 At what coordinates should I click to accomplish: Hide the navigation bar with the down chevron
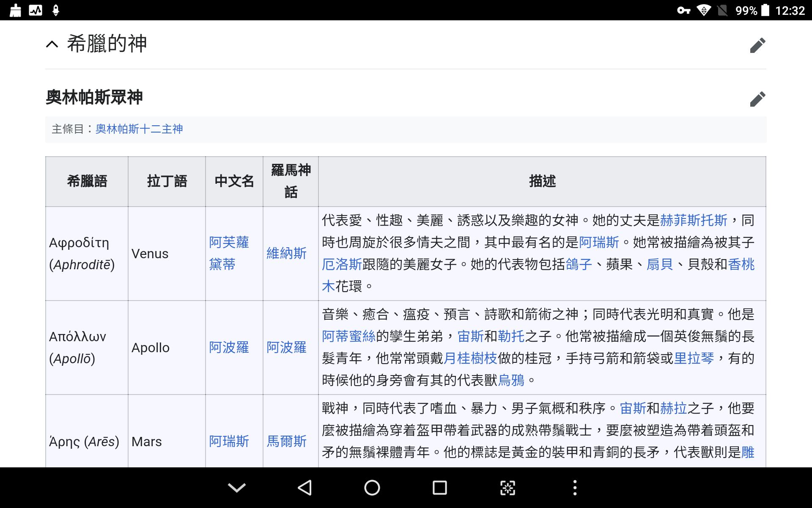[x=236, y=488]
